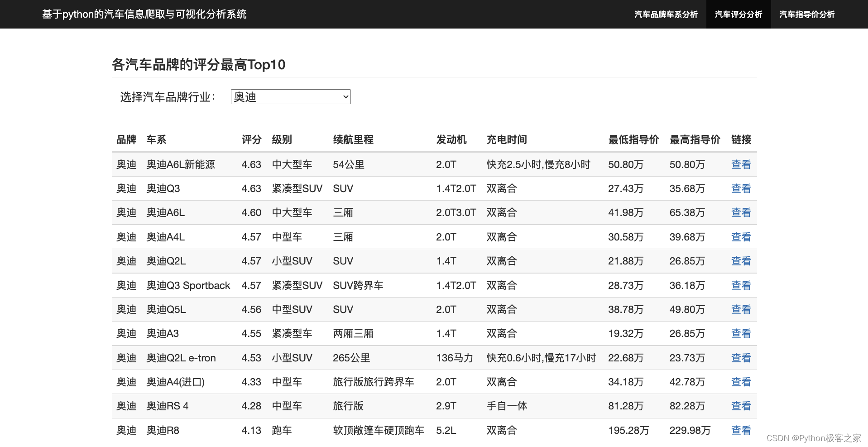Click the 快充2.5小时,慢充8小时 cell
The width and height of the screenshot is (868, 447).
coord(538,164)
